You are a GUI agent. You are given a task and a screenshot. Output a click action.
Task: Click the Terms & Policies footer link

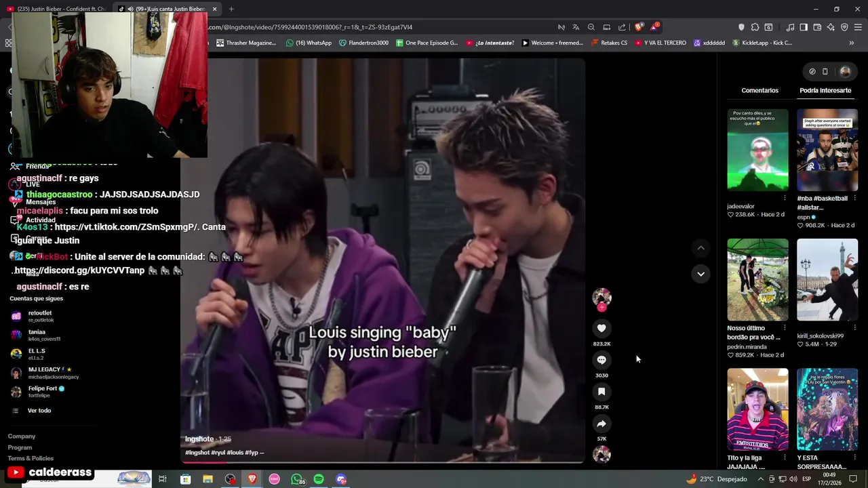click(31, 458)
